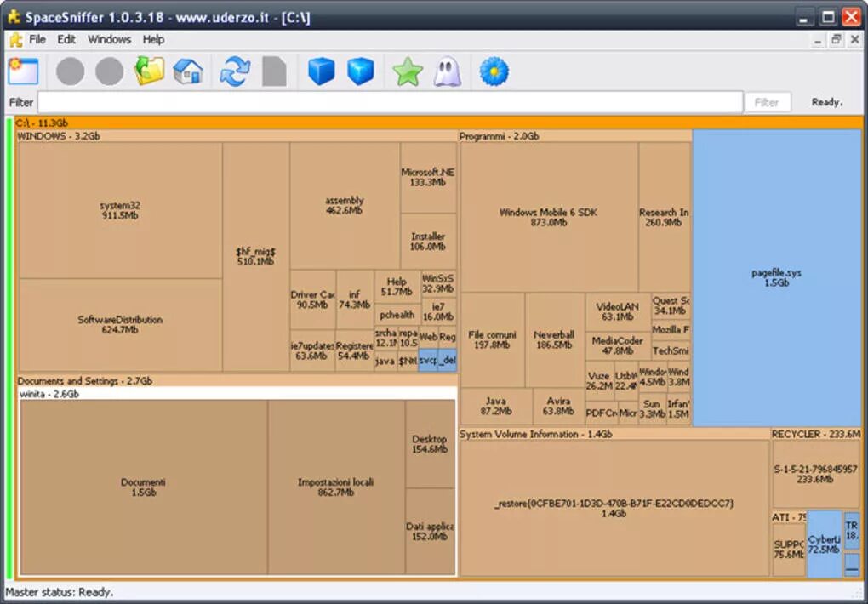Viewport: 868px width, 604px height.
Task: Click the orange C:\ - 11.3Gb header
Action: pos(438,123)
